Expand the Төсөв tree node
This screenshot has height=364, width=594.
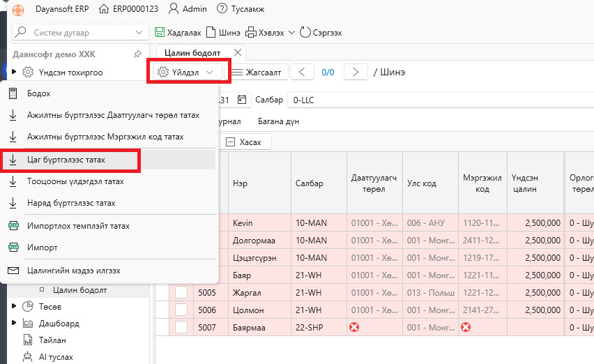14,306
